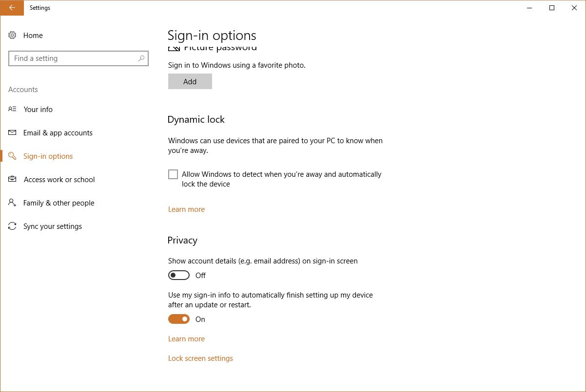
Task: Select the Your info account icon
Action: click(12, 109)
